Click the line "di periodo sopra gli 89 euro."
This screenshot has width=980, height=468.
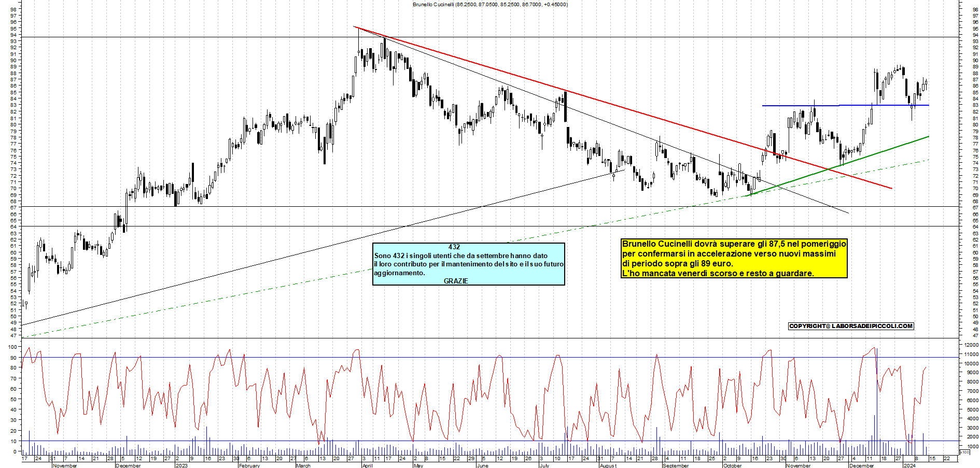click(x=678, y=263)
